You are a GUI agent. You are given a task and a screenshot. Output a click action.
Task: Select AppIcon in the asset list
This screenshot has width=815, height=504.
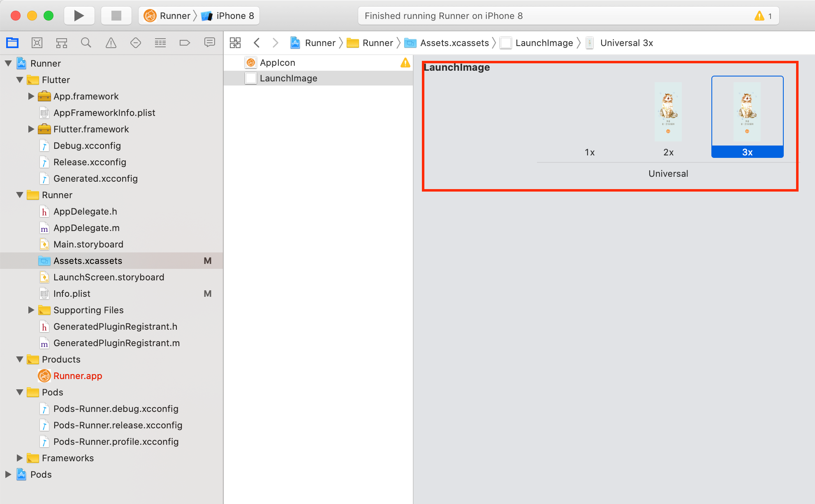(278, 62)
